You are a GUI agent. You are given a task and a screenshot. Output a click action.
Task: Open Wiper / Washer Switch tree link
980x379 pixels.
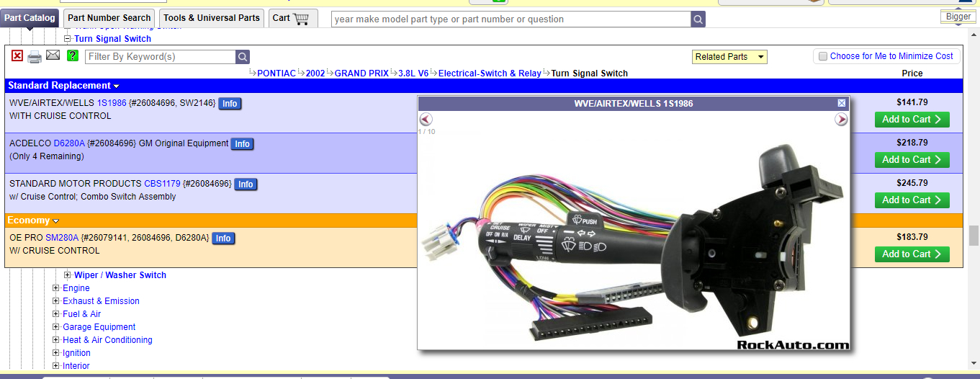point(120,275)
